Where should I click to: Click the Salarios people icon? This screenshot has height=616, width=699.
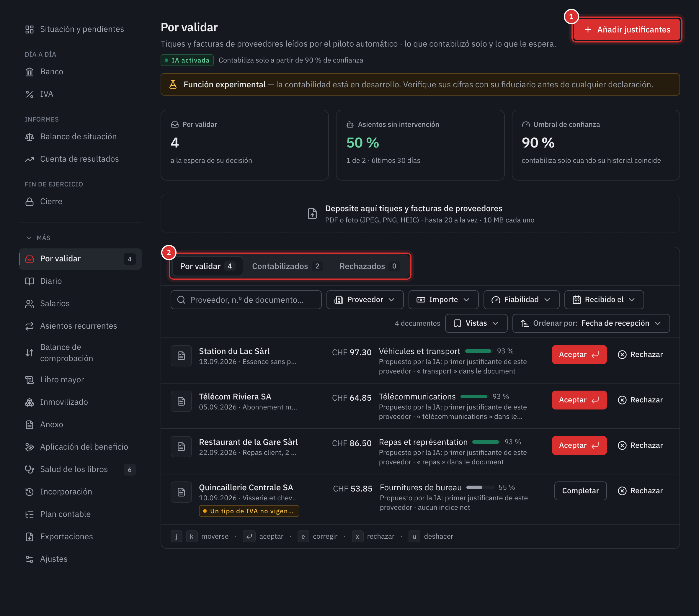pos(30,304)
